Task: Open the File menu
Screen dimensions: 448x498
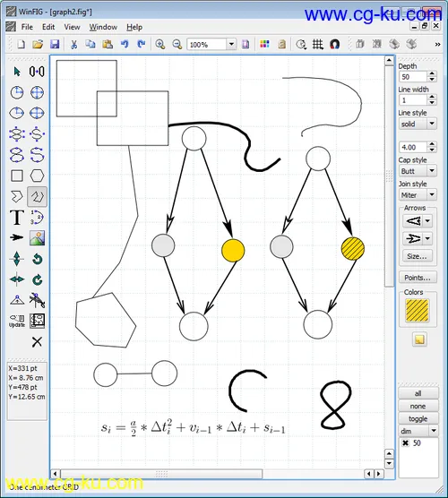Action: click(x=27, y=27)
